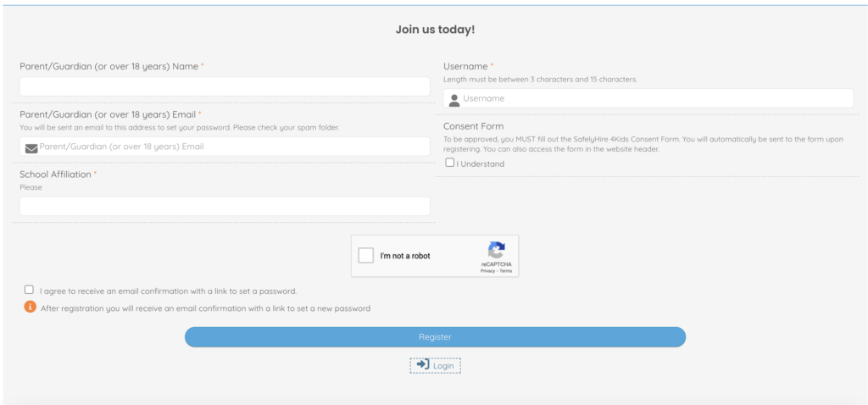The image size is (868, 405).
Task: Open the reCAPTCHA Privacy link
Action: coord(487,271)
